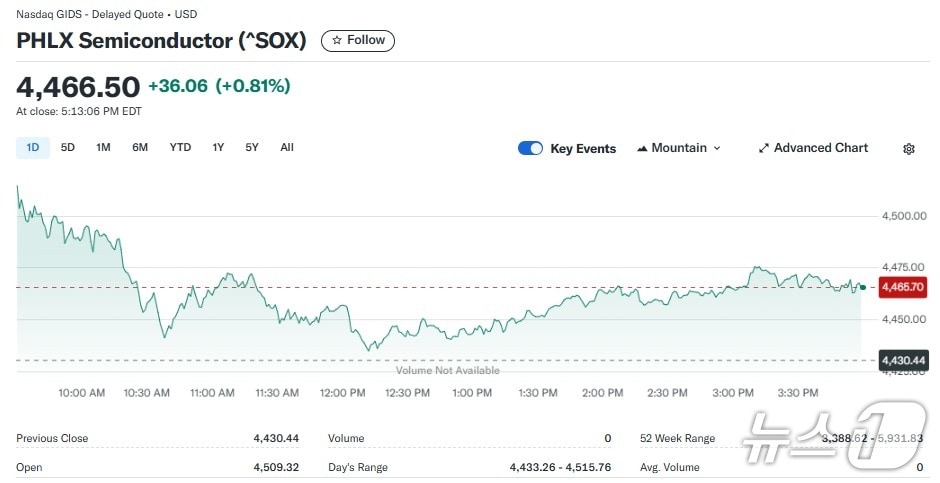Open chart settings gear icon
940x483 pixels.
click(909, 149)
